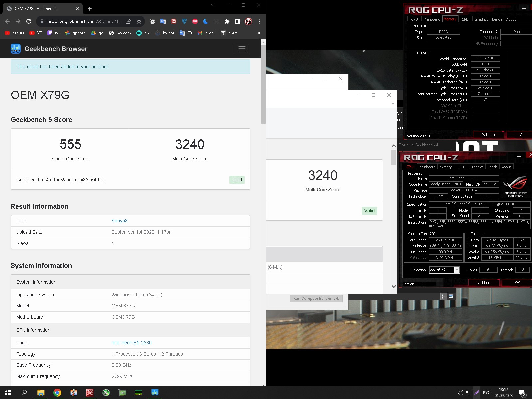Image resolution: width=532 pixels, height=399 pixels.
Task: Open the speedometer extension icon
Action: coord(152,21)
